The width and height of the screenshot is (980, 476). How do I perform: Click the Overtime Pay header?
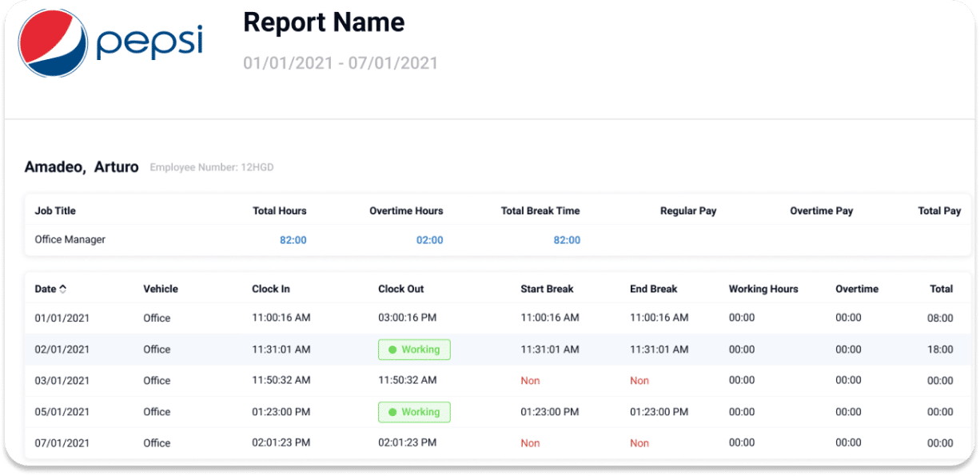click(x=822, y=211)
